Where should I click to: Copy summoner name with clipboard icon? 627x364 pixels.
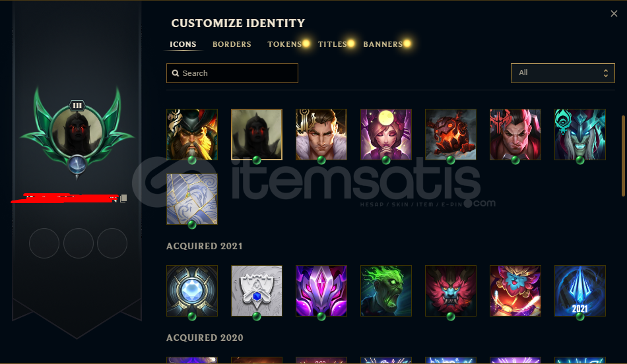[123, 198]
